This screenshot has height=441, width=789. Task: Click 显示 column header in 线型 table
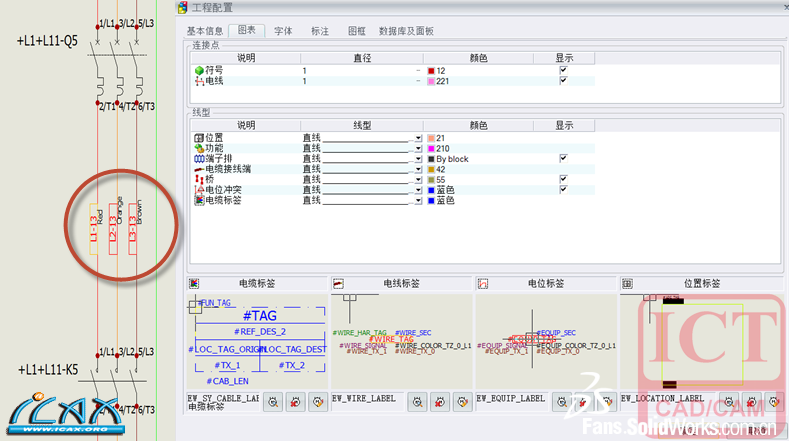[x=564, y=125]
